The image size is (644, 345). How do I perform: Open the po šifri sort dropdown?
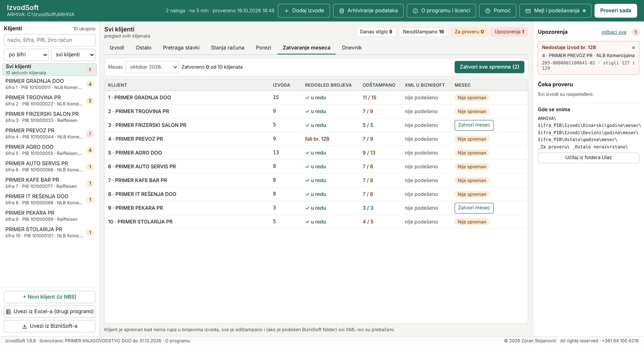26,54
